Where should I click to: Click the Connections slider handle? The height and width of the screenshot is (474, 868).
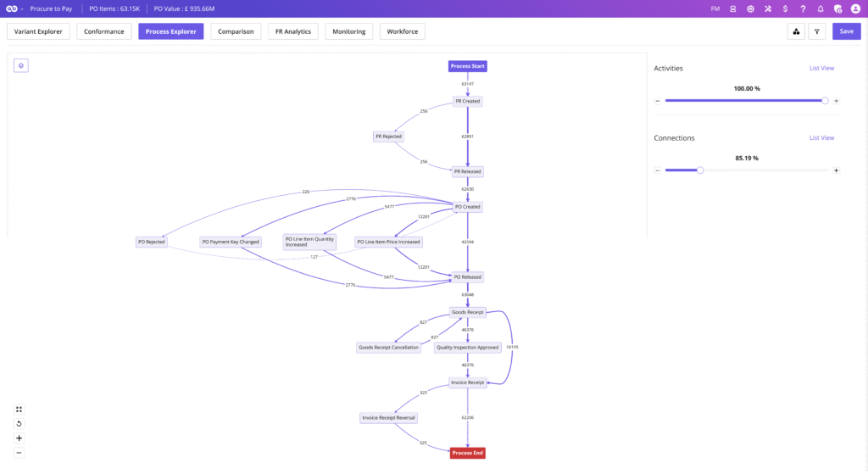tap(700, 170)
